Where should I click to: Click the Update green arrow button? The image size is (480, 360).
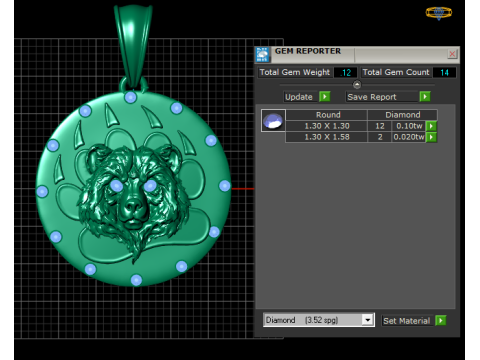click(325, 97)
